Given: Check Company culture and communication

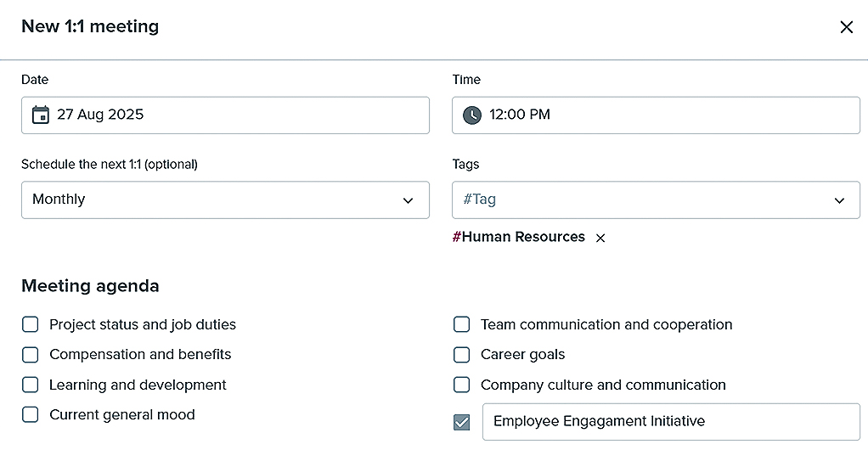Looking at the screenshot, I should [461, 385].
